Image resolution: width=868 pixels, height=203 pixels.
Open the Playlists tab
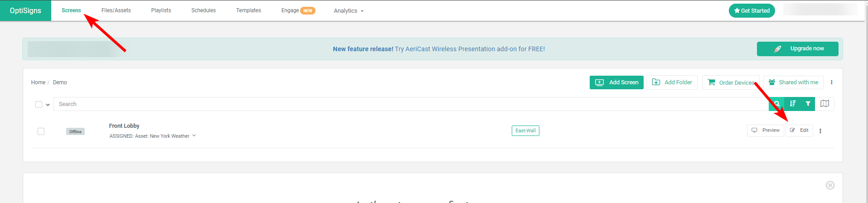pyautogui.click(x=161, y=10)
